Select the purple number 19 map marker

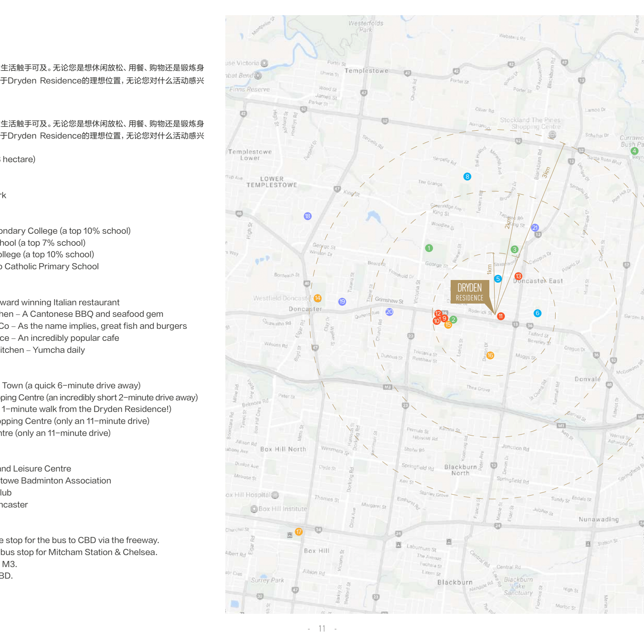tap(342, 301)
